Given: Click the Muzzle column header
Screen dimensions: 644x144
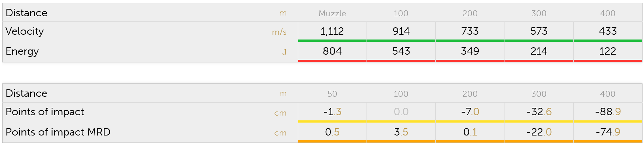Looking at the screenshot, I should pyautogui.click(x=332, y=14).
